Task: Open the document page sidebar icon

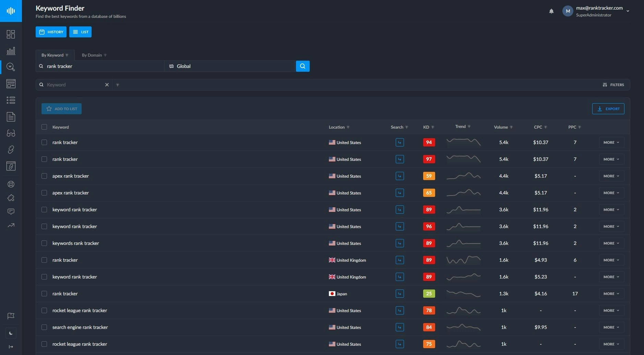Action: pyautogui.click(x=11, y=117)
